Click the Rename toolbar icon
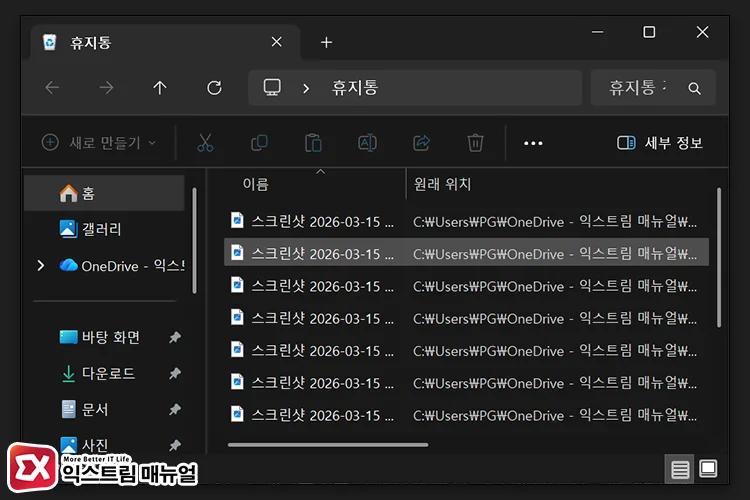 tap(367, 143)
